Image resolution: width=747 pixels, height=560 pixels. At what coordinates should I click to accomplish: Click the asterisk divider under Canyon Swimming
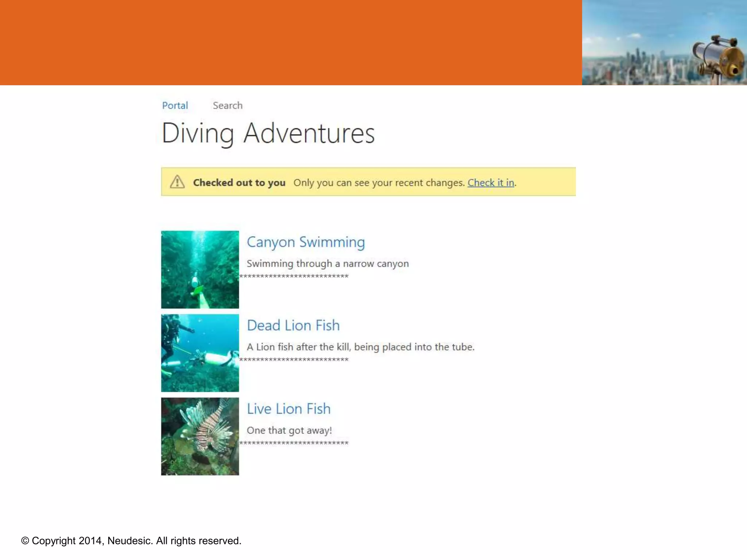[294, 276]
